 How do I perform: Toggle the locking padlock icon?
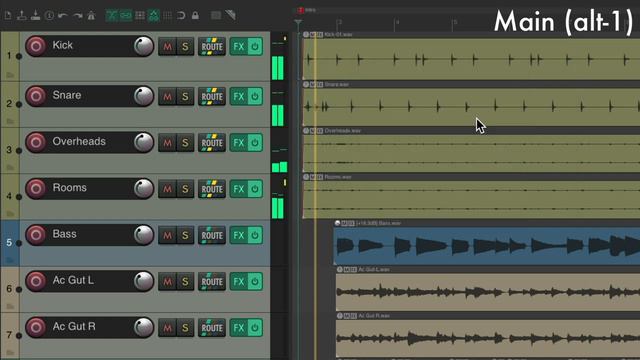[196, 16]
